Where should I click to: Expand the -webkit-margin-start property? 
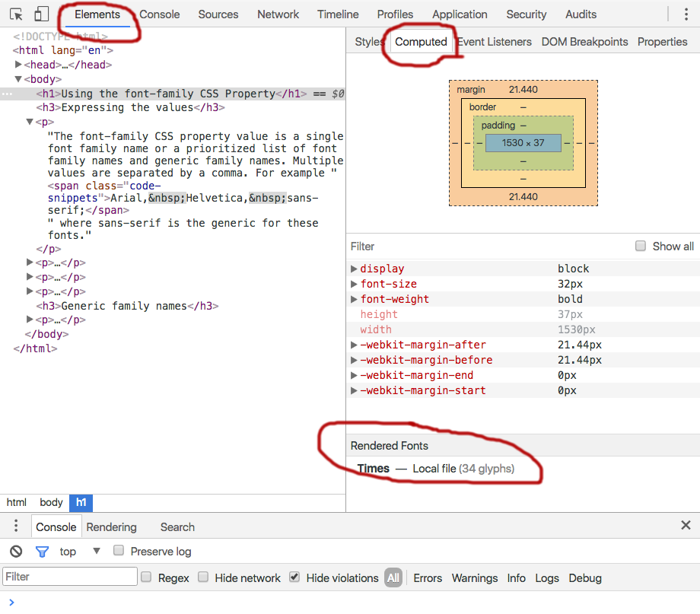(x=354, y=390)
